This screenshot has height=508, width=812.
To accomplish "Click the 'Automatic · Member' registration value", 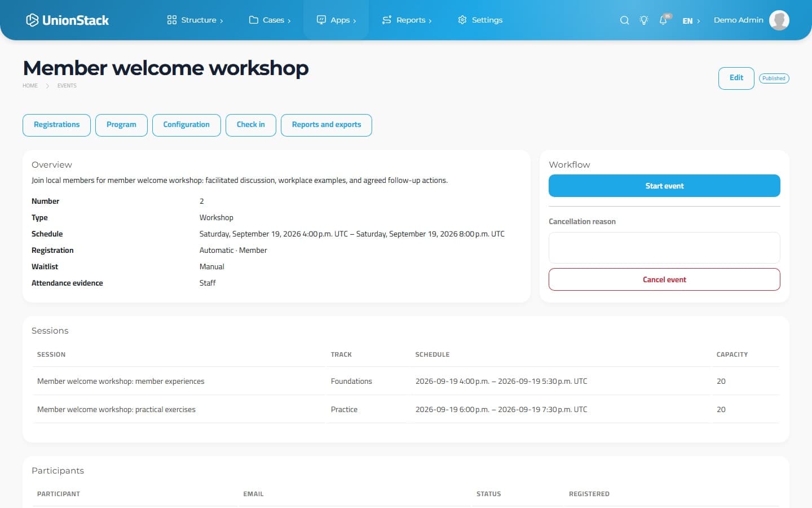I will coord(233,250).
